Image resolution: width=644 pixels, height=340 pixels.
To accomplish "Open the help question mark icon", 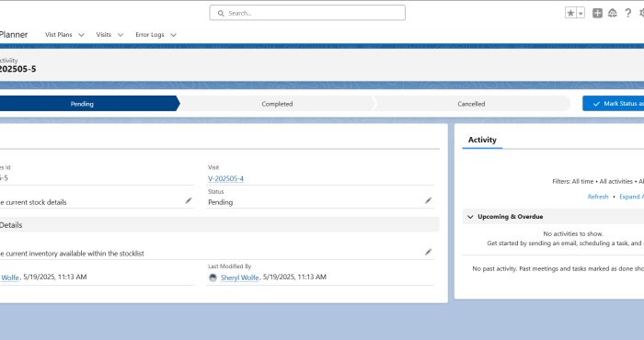I will [627, 13].
